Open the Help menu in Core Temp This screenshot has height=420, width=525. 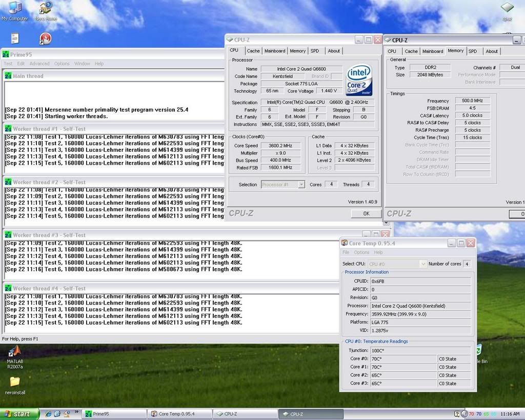378,252
